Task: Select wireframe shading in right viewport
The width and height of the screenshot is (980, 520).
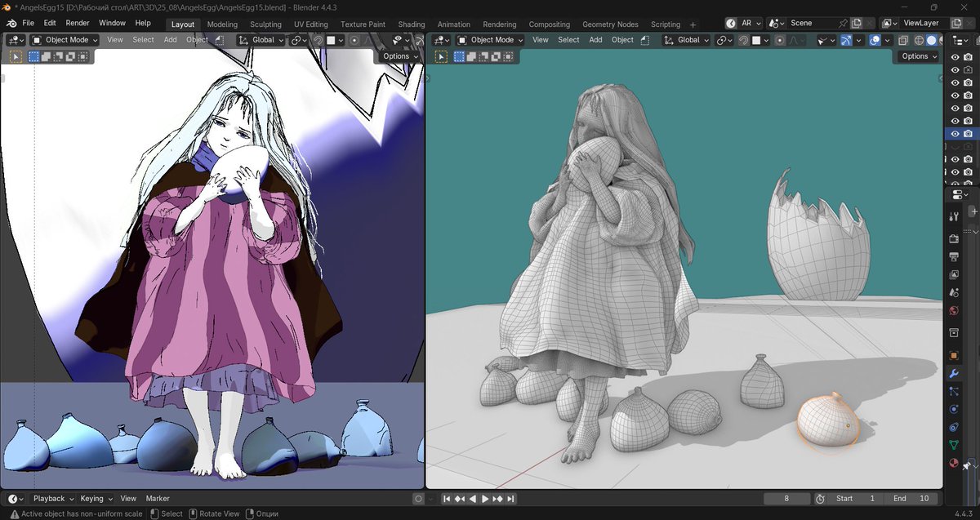Action: (x=919, y=39)
